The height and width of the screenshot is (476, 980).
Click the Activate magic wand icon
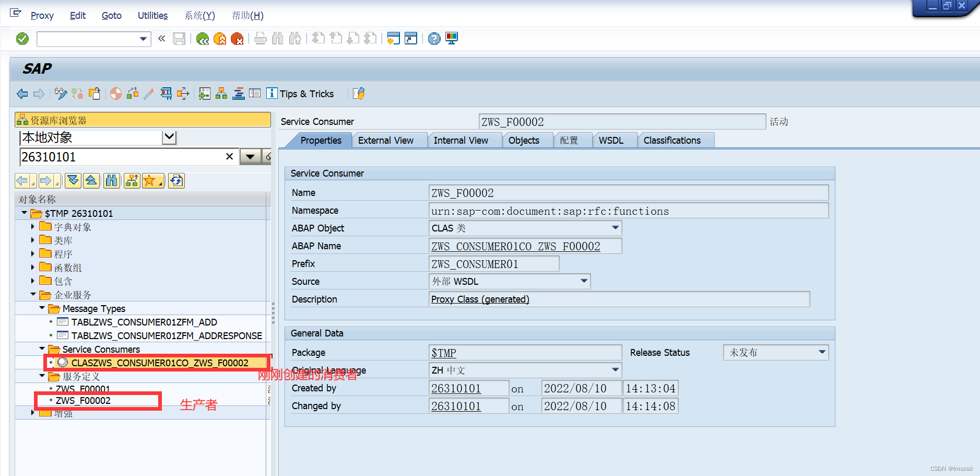(x=149, y=94)
